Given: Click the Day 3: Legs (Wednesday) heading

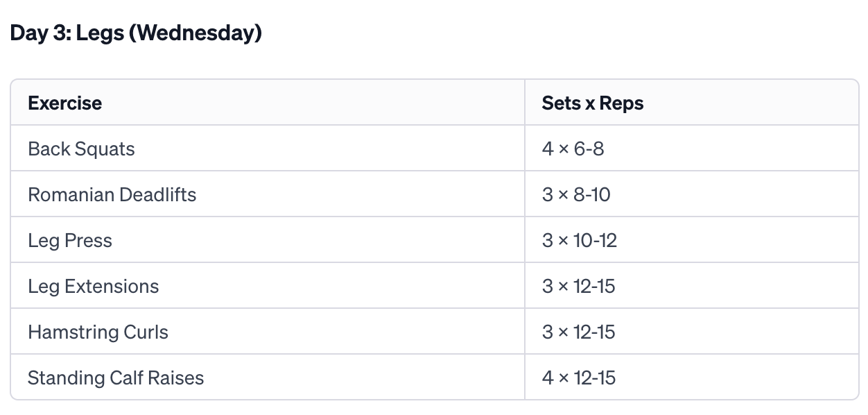Looking at the screenshot, I should click(x=136, y=33).
